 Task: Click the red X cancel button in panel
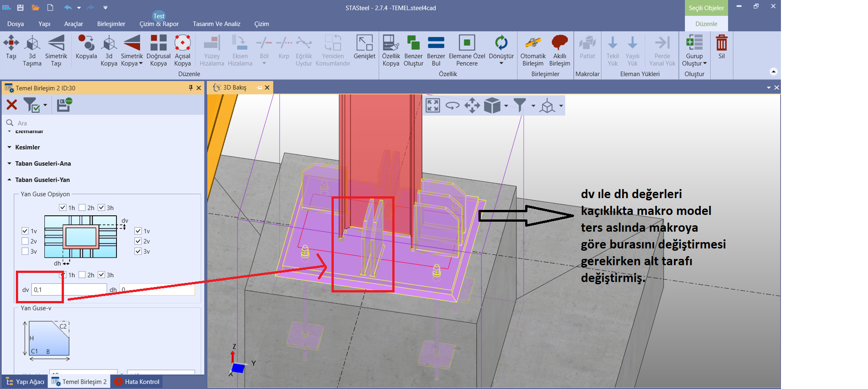pos(12,105)
